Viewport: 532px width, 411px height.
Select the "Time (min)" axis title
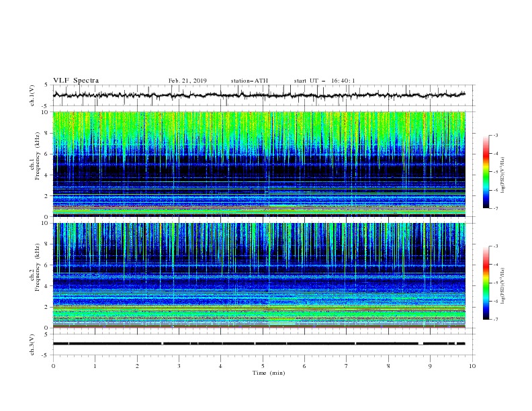click(x=269, y=373)
